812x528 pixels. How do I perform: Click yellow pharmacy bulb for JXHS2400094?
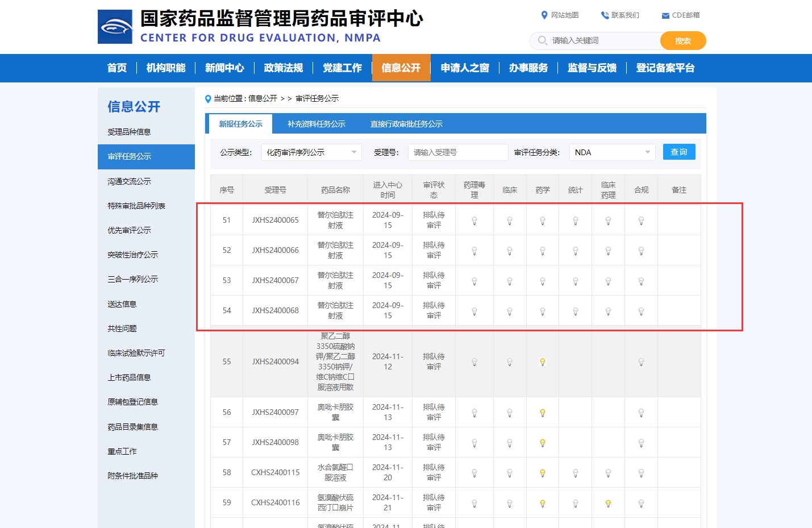[543, 362]
